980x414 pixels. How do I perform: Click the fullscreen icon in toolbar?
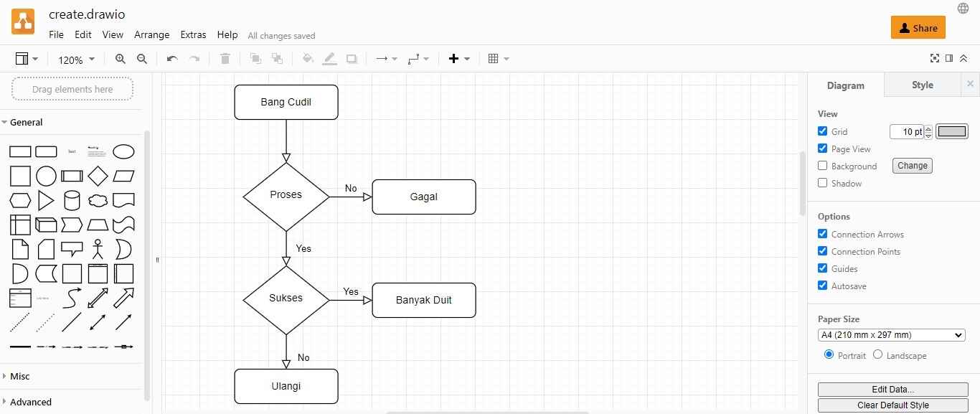point(935,58)
